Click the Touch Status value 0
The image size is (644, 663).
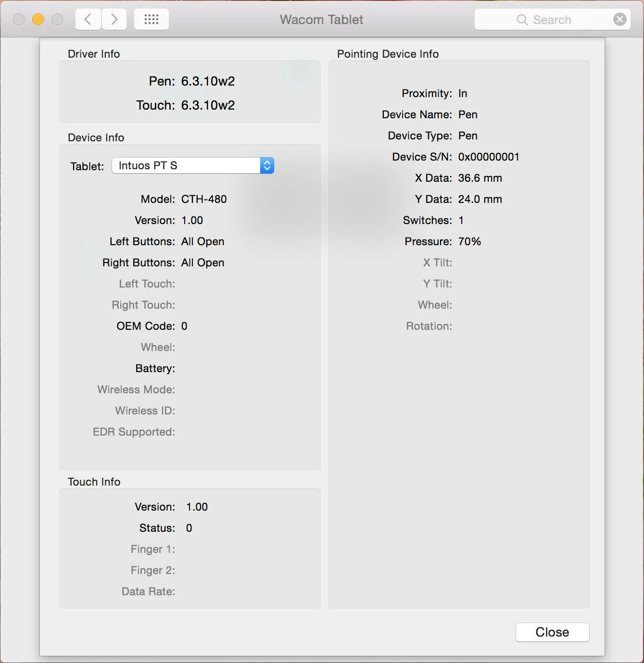click(189, 528)
